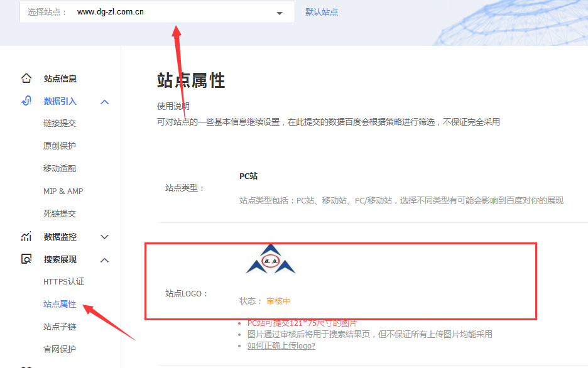Click the 数据引入 arrow icon in sidebar

[x=105, y=101]
